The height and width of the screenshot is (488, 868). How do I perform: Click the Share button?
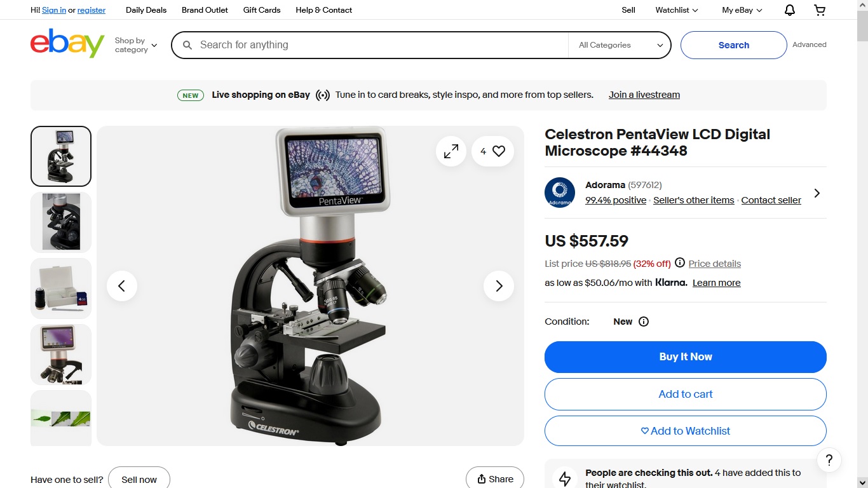[495, 479]
